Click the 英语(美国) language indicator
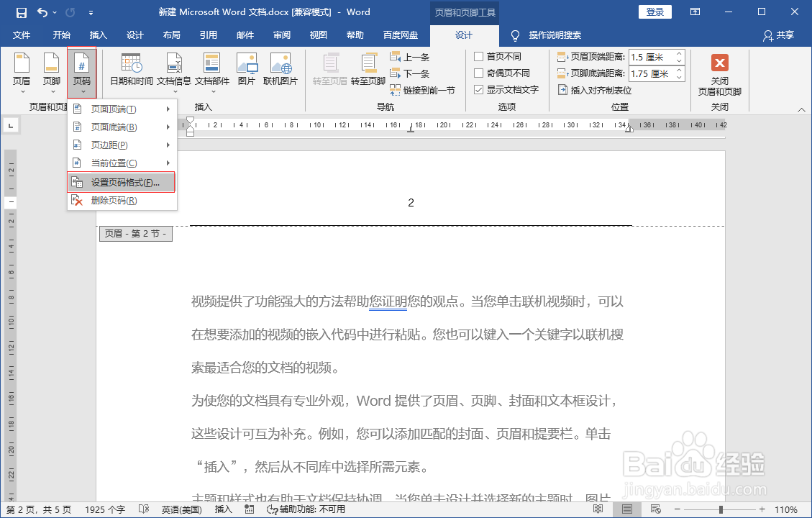Screen dimensions: 812x518 point(182,509)
